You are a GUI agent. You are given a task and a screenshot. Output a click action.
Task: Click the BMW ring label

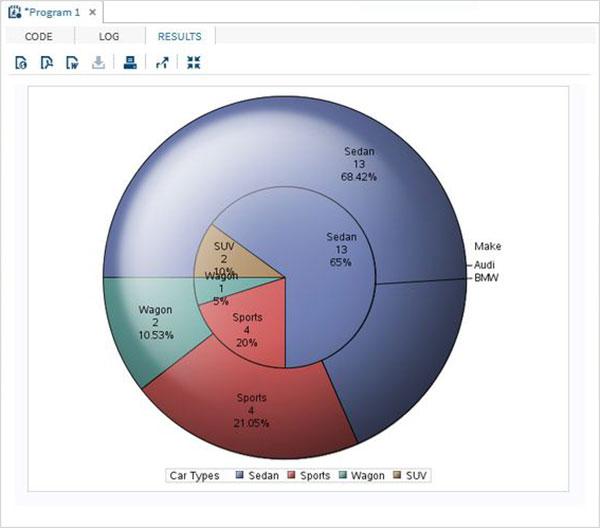point(486,278)
